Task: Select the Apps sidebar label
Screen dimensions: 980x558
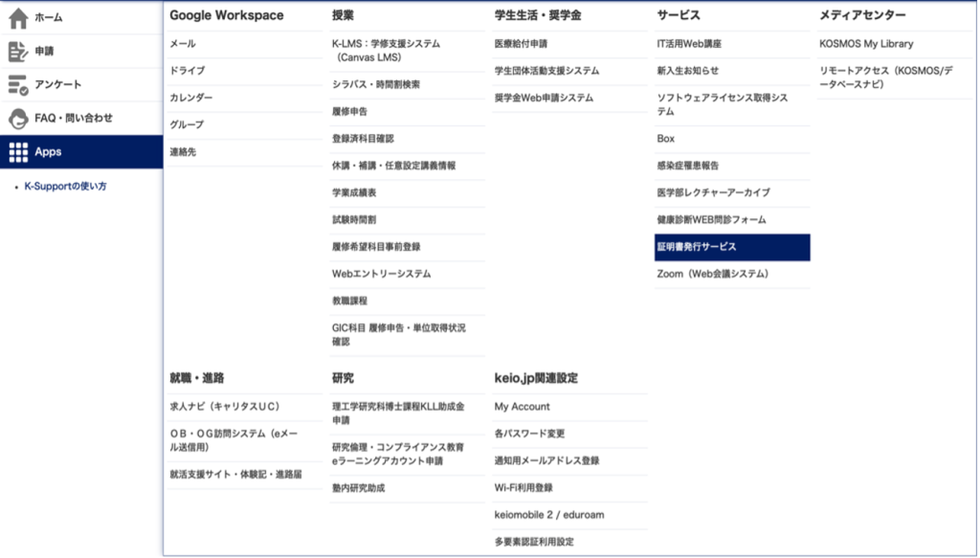Action: click(x=48, y=152)
